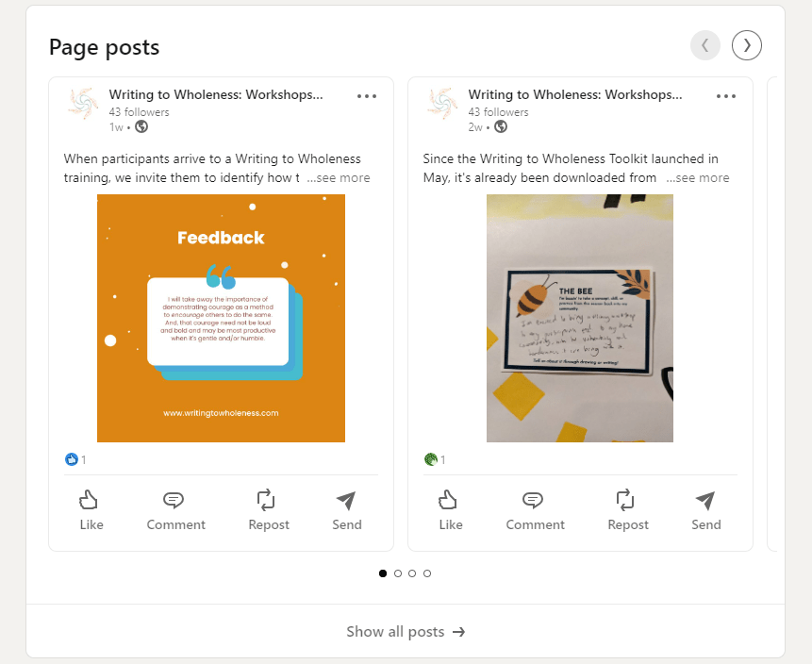This screenshot has width=812, height=664.
Task: Send the Bee card post
Action: pos(705,510)
